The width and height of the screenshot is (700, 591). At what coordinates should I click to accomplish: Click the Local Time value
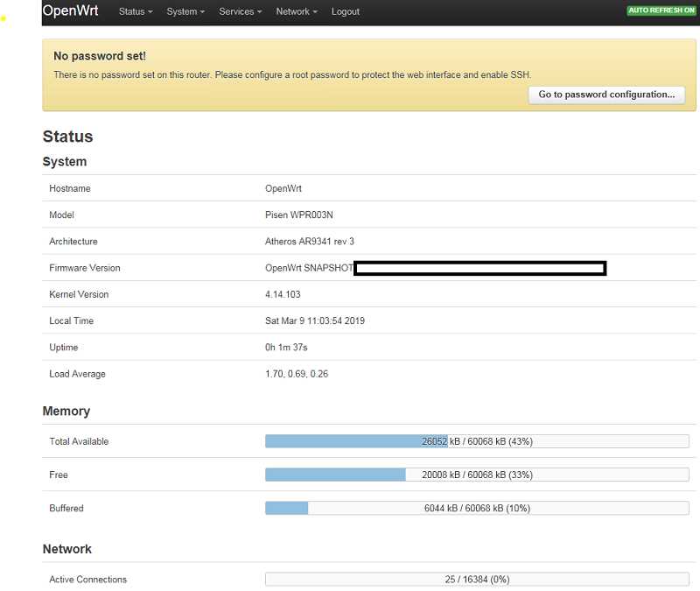tap(315, 320)
